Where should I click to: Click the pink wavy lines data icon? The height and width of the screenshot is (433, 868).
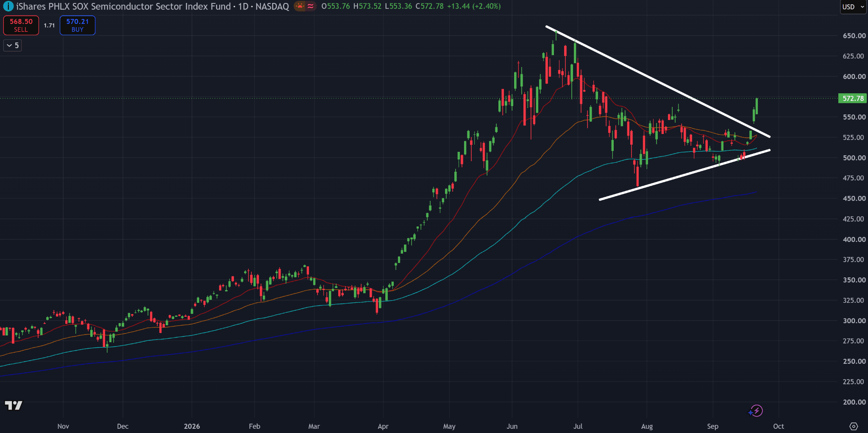click(311, 6)
